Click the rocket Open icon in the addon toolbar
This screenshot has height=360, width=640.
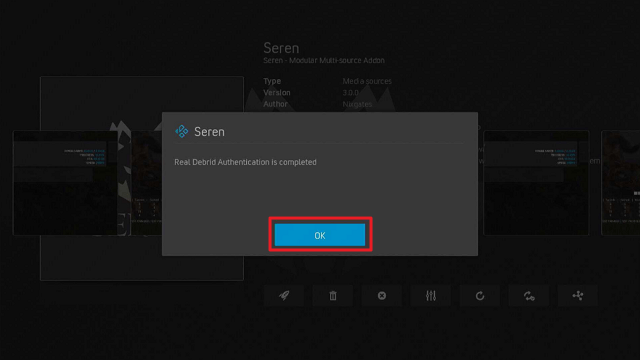pos(284,296)
